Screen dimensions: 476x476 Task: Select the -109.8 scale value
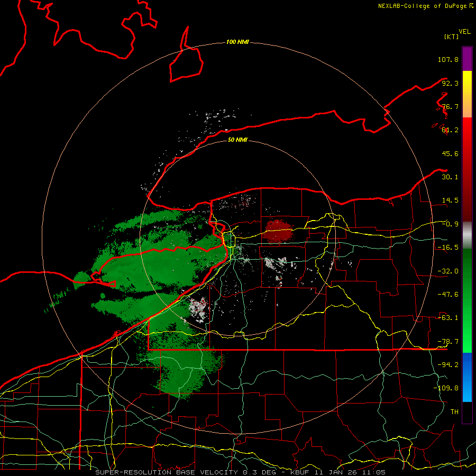(x=446, y=388)
